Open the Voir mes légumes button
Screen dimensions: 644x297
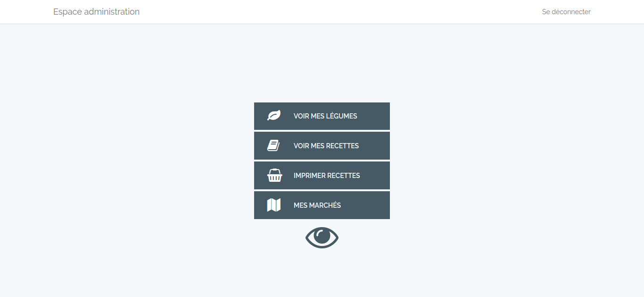(322, 116)
